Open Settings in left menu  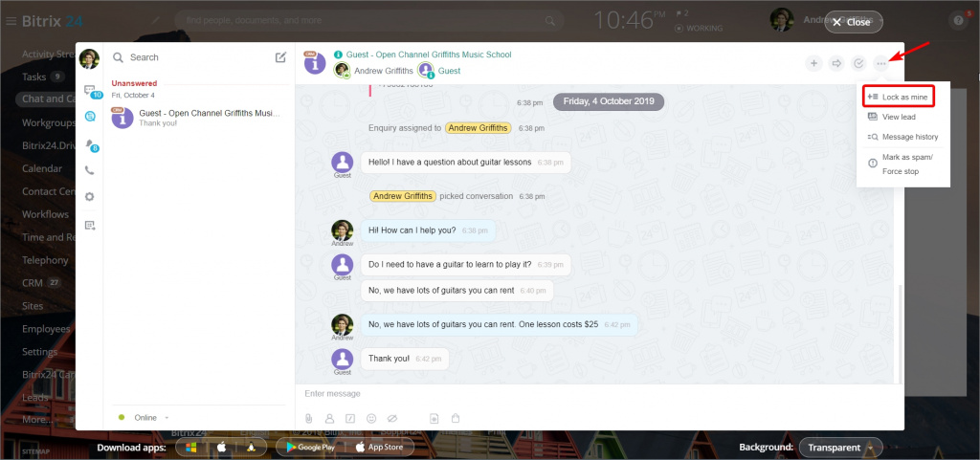(x=40, y=351)
